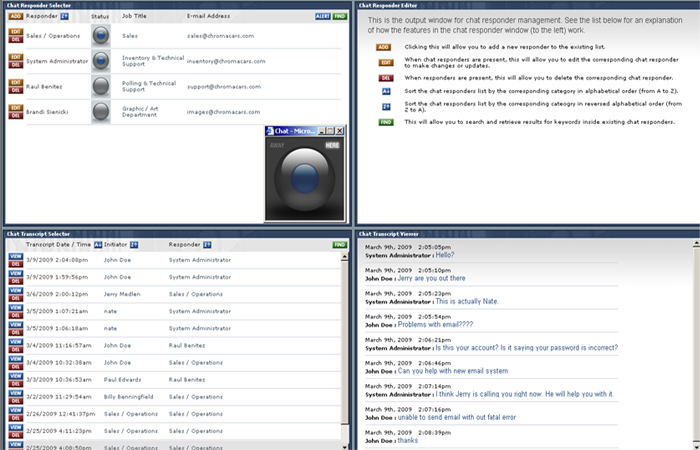Toggle status orb for Brandi Sienicki
Screen dimensions: 700x450
101,112
